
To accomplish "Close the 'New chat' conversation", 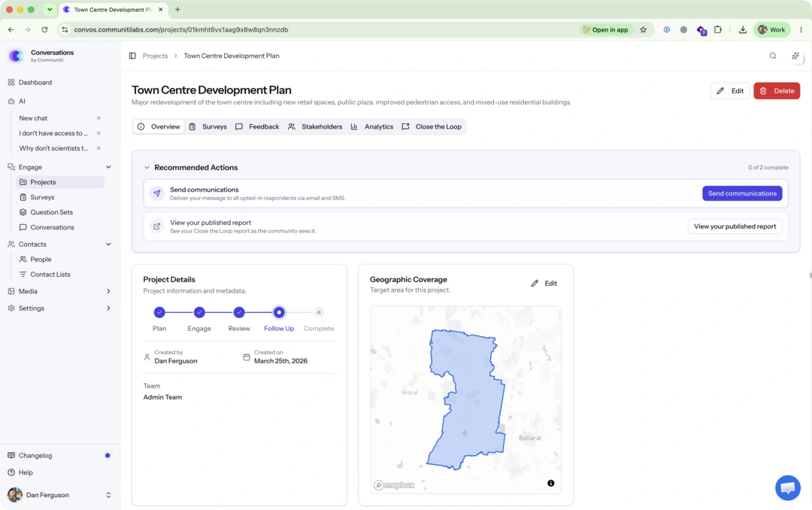I will click(x=98, y=118).
